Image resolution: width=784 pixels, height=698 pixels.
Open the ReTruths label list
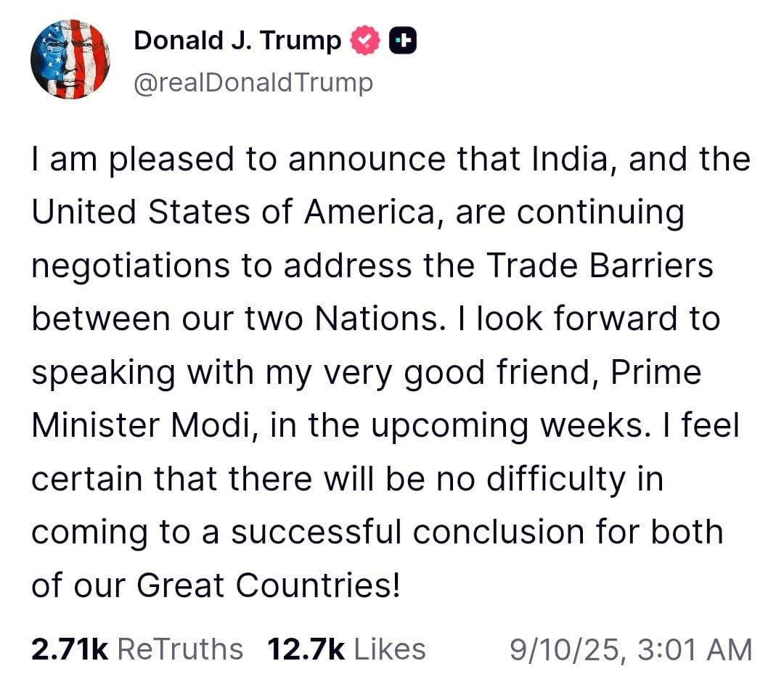pos(180,648)
